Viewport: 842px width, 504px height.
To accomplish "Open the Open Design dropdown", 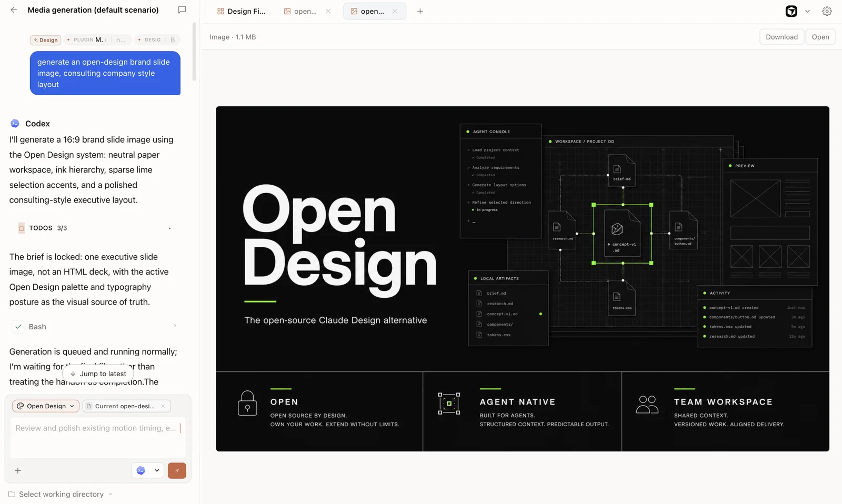I will 46,406.
